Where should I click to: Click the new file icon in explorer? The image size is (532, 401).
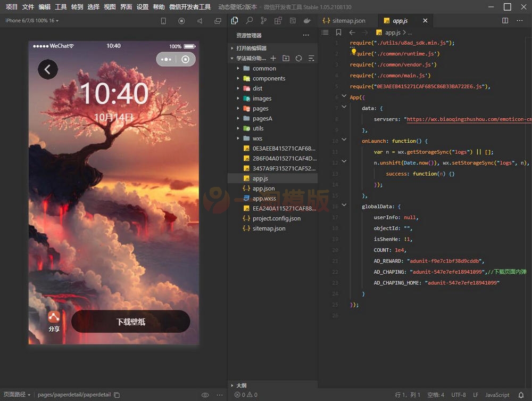[x=273, y=58]
